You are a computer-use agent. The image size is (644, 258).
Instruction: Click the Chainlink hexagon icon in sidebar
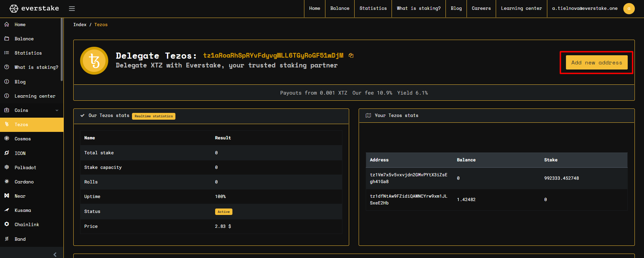(6, 224)
